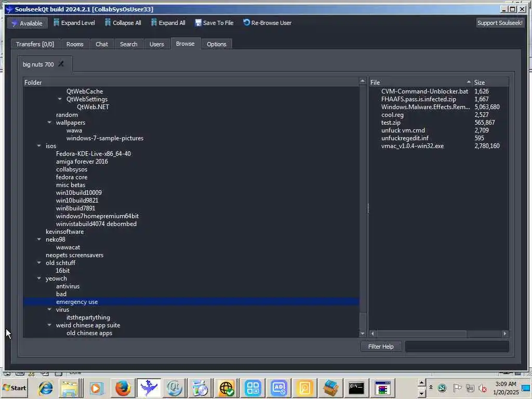
Task: Select the QtWebCache folder
Action: tap(85, 91)
